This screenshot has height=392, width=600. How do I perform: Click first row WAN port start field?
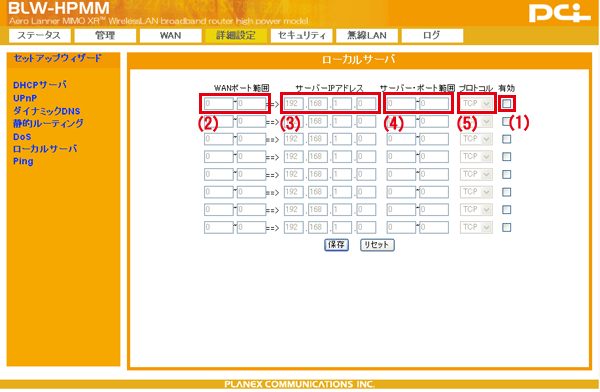click(x=219, y=103)
